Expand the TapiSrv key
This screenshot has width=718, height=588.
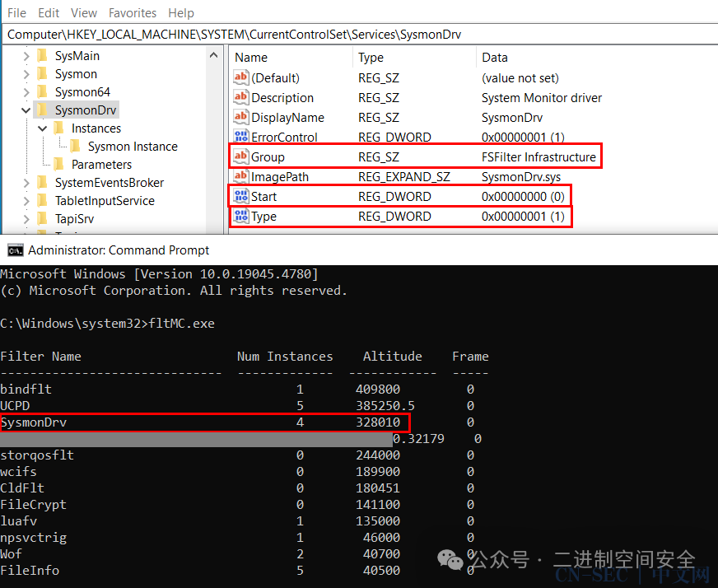[x=26, y=219]
